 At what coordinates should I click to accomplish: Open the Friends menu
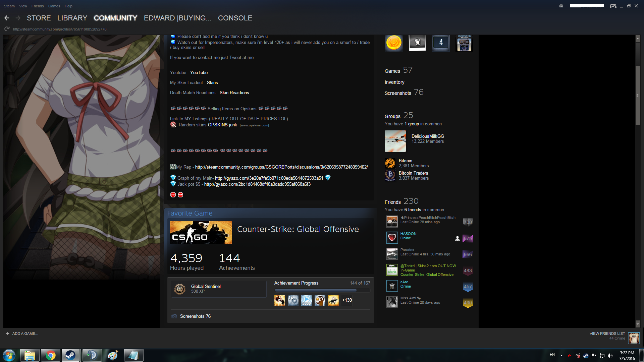tap(38, 6)
